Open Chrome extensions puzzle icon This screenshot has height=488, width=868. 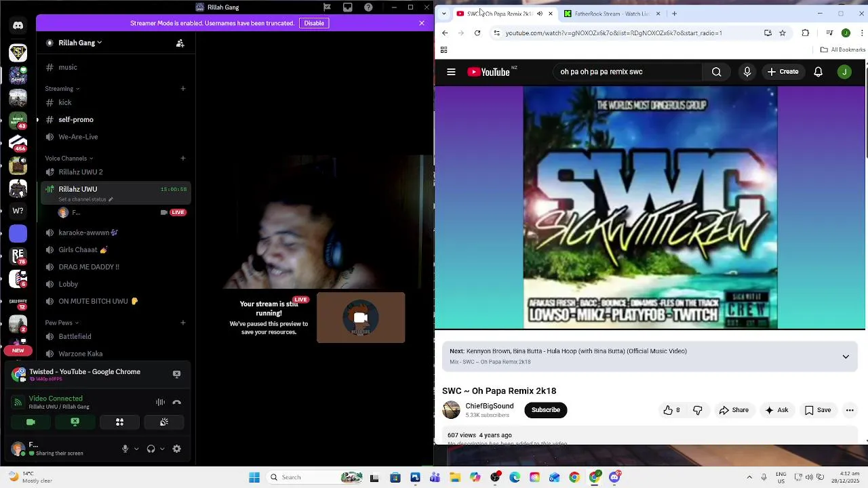(806, 33)
